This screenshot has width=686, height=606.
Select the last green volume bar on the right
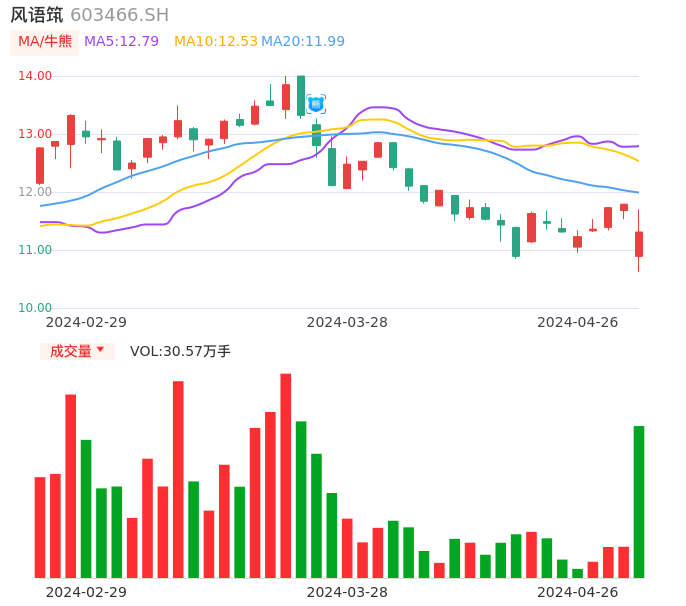click(638, 501)
